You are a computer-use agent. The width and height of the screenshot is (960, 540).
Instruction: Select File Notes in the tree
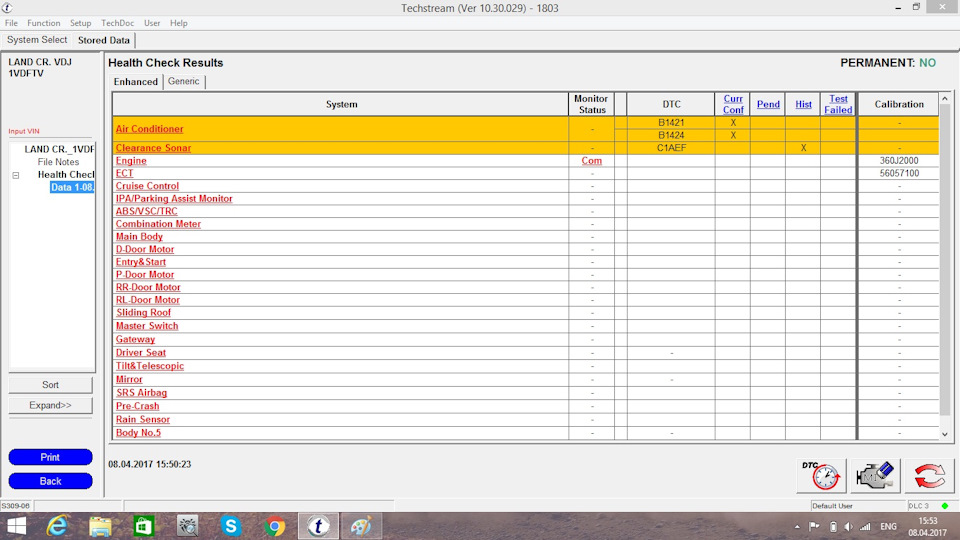point(58,162)
